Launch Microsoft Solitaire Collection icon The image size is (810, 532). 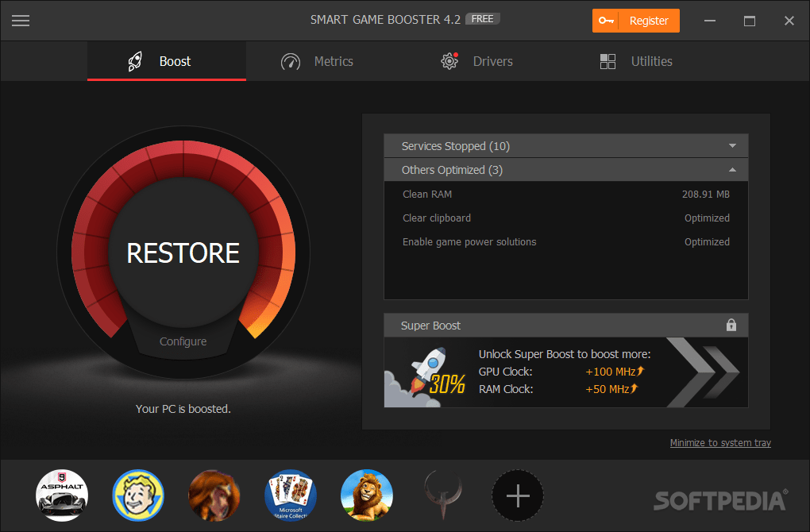point(291,495)
